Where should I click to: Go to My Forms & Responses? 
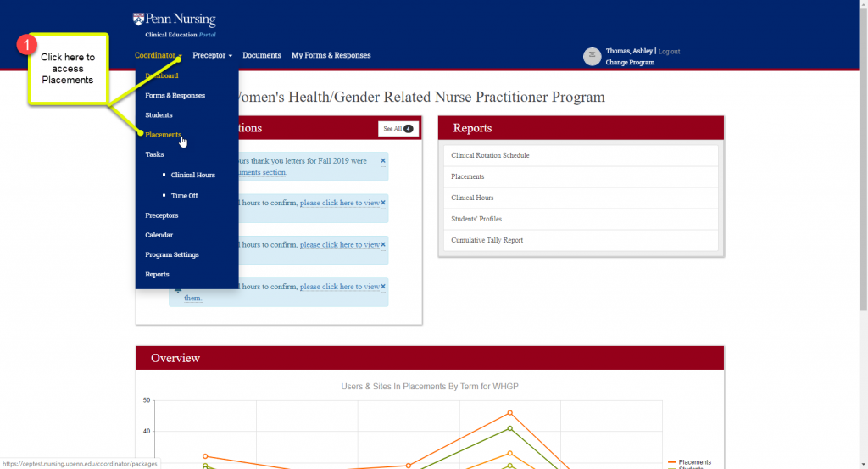[331, 55]
